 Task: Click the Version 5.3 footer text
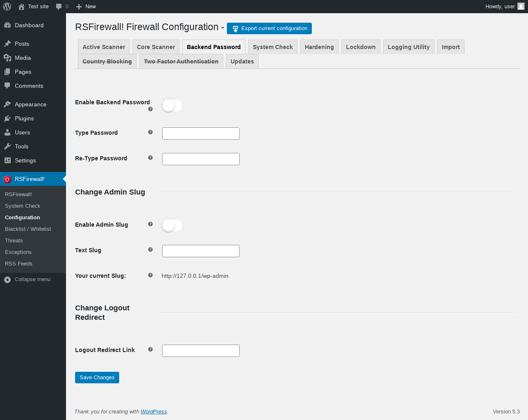point(506,412)
